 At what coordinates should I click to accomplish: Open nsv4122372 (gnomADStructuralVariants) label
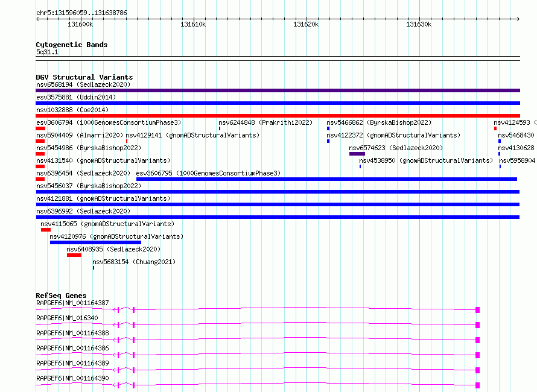point(393,135)
